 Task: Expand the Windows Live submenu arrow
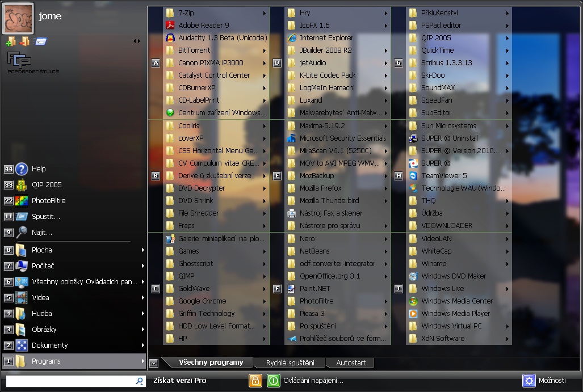(507, 289)
